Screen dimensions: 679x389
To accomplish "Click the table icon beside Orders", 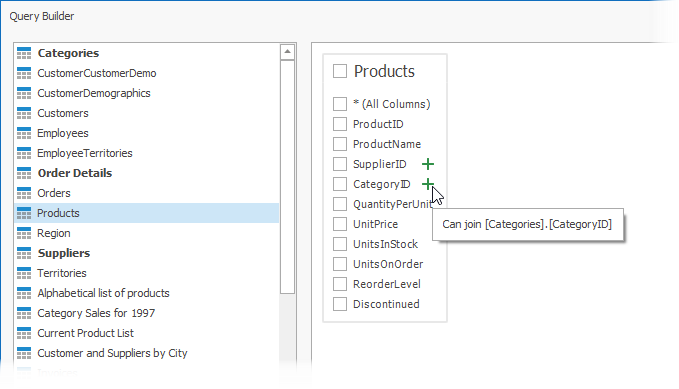I will 24,193.
